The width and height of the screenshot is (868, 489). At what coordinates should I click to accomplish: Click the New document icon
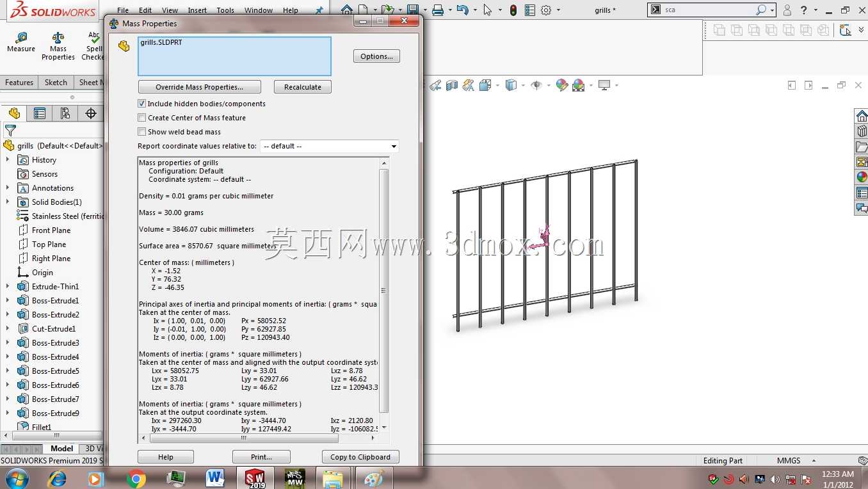(x=364, y=10)
